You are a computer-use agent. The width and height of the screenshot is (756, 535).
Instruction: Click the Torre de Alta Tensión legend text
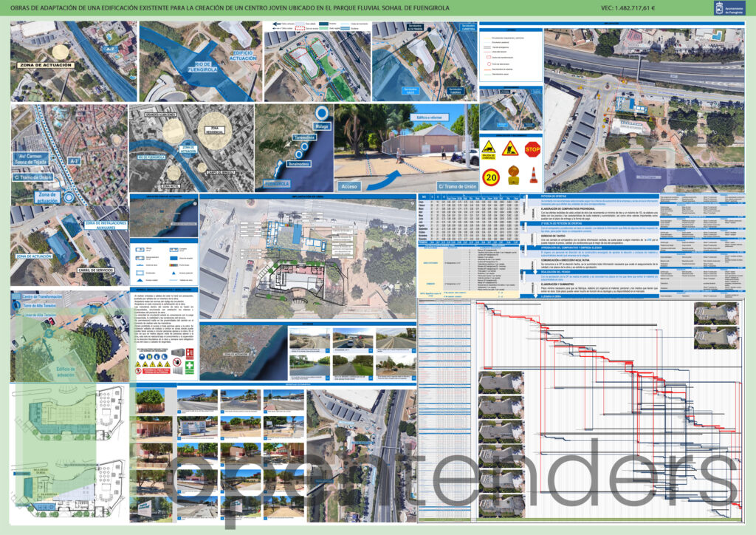click(39, 306)
